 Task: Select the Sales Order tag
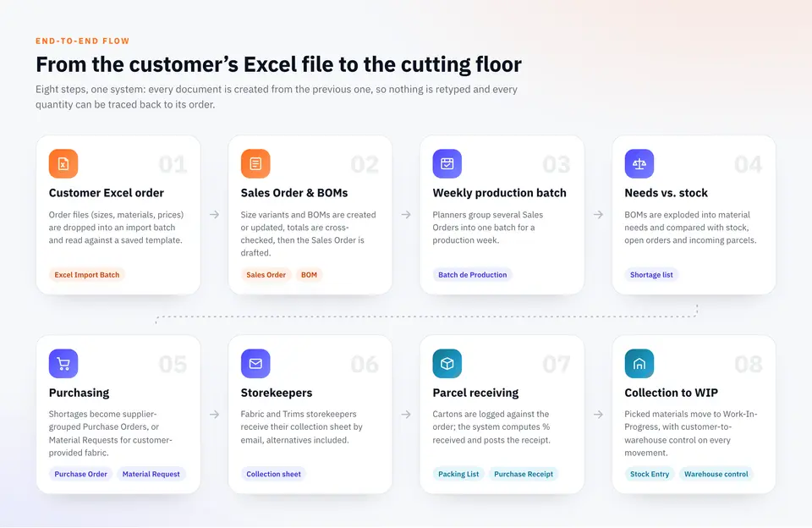pyautogui.click(x=266, y=275)
